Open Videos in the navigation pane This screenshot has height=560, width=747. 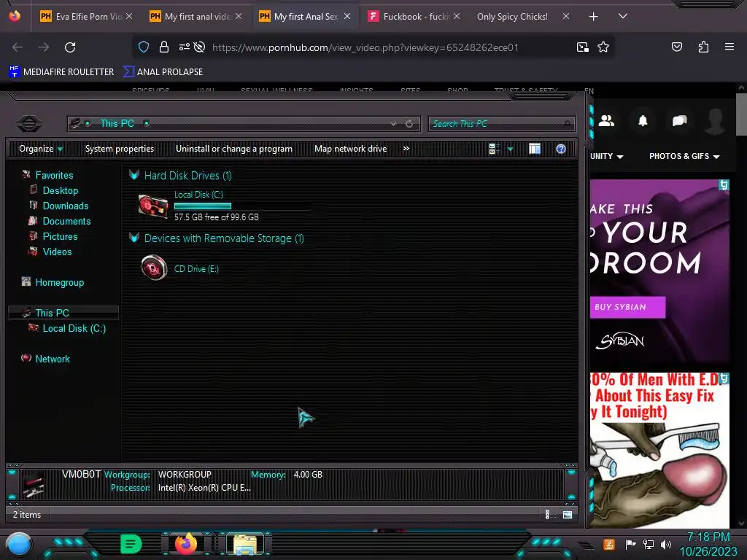pyautogui.click(x=57, y=252)
